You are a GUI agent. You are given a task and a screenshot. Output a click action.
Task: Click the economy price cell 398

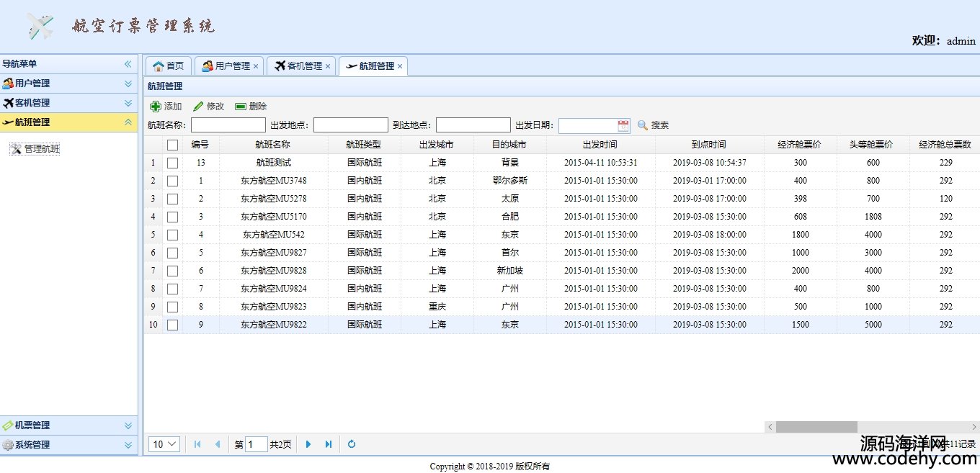pos(800,199)
